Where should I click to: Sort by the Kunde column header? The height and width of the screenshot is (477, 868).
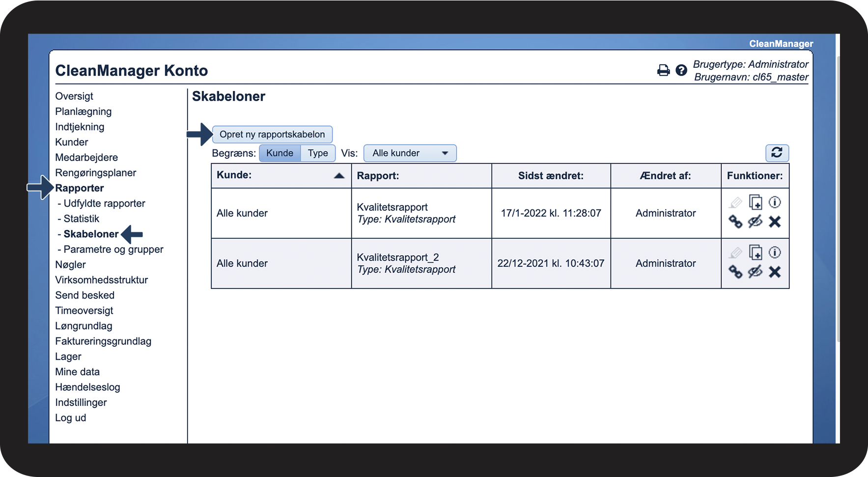coord(280,176)
